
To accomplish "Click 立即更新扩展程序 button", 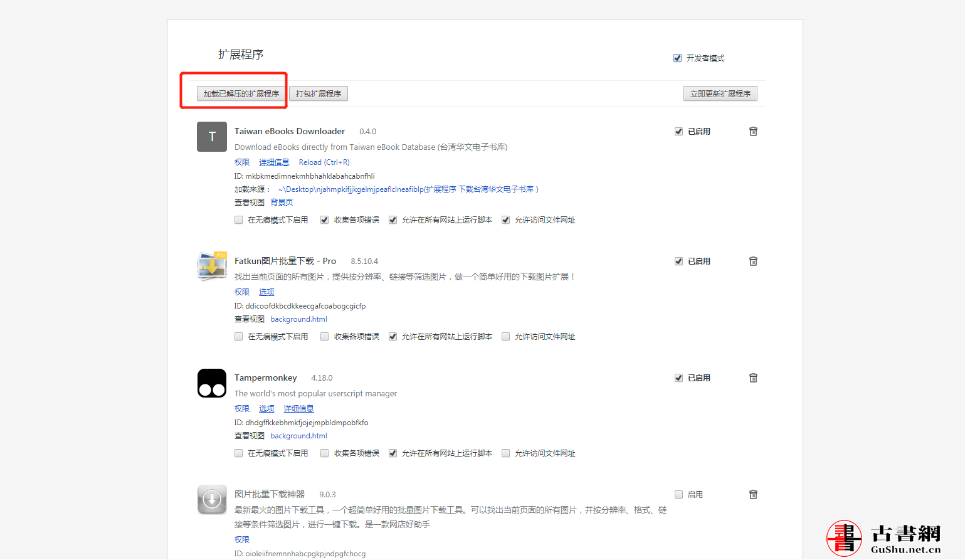I will click(x=720, y=93).
